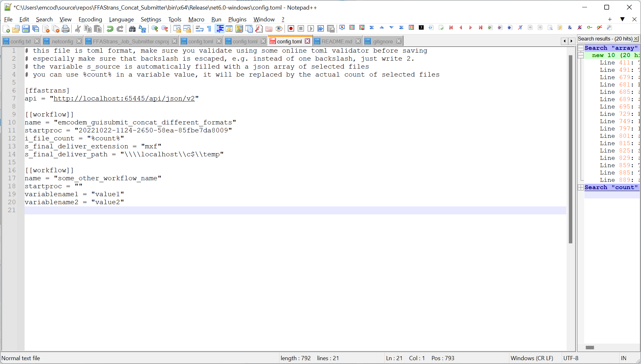Open the Encoding menu
The image size is (641, 364).
pos(90,19)
